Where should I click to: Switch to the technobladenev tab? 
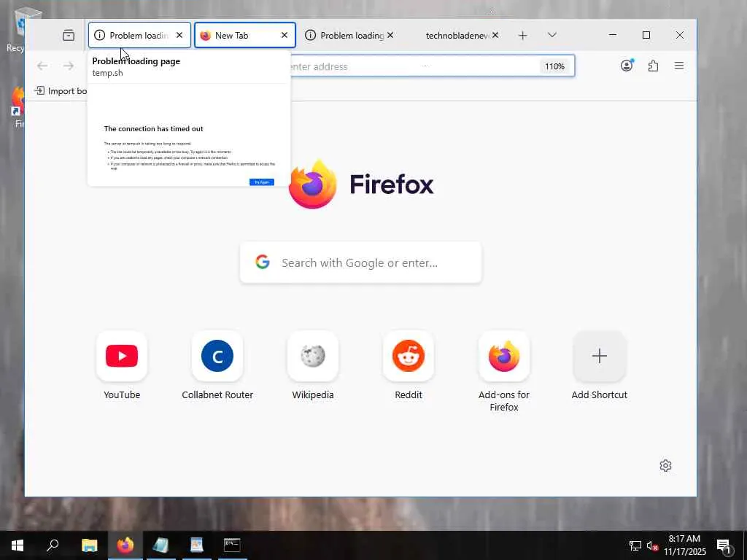[x=456, y=35]
